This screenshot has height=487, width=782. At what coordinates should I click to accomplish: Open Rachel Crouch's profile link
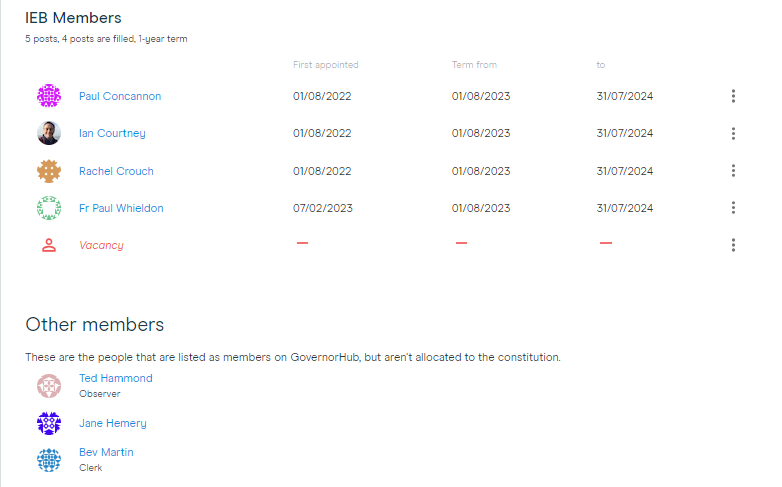point(116,171)
